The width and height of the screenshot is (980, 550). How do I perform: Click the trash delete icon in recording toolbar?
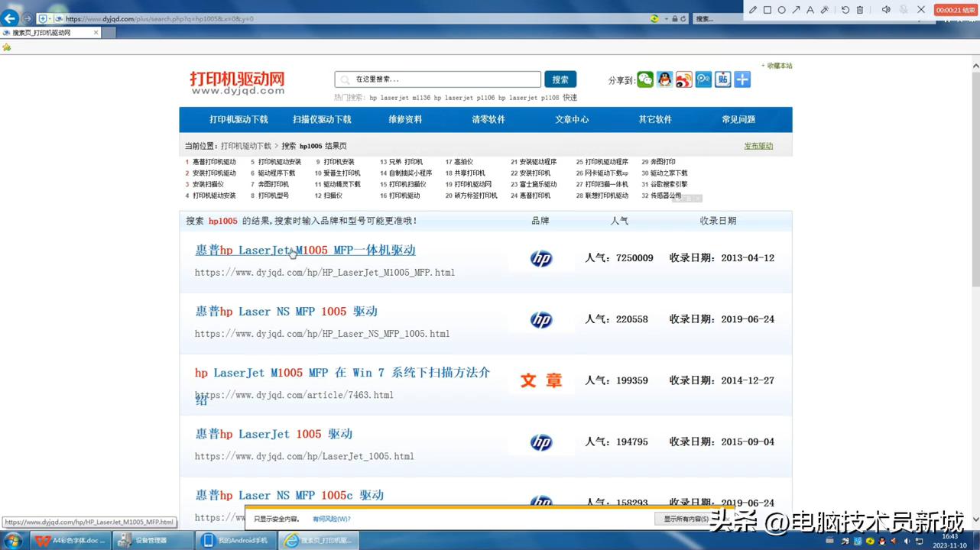click(x=860, y=10)
